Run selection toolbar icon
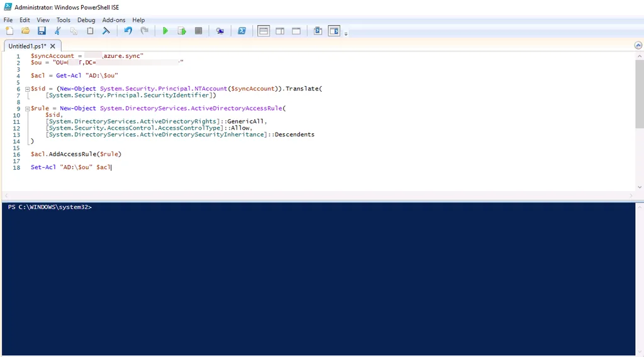The width and height of the screenshot is (644, 357). pos(182,31)
